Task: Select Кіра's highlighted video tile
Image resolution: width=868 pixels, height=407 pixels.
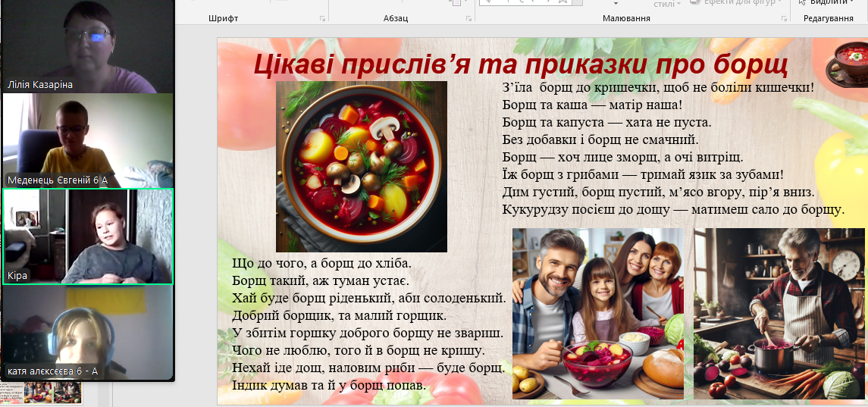Action: point(87,236)
